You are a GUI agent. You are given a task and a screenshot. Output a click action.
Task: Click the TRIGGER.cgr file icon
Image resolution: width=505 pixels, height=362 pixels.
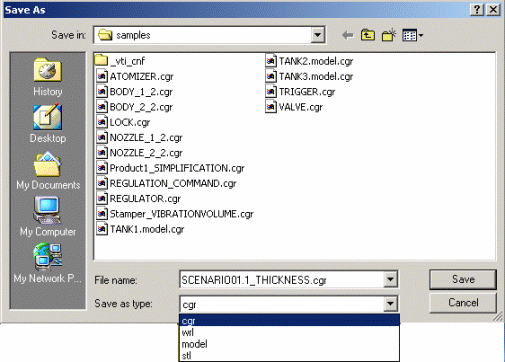(x=271, y=92)
